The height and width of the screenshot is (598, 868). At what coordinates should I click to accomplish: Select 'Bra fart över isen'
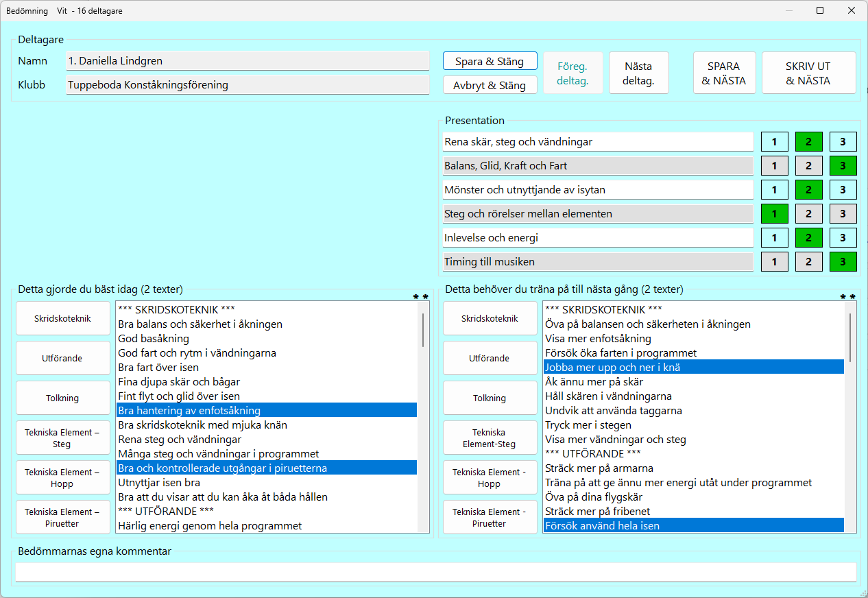click(267, 367)
